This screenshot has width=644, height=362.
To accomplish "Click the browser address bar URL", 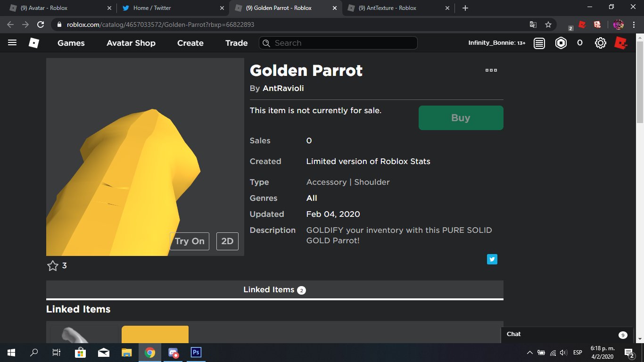I will tap(160, 25).
